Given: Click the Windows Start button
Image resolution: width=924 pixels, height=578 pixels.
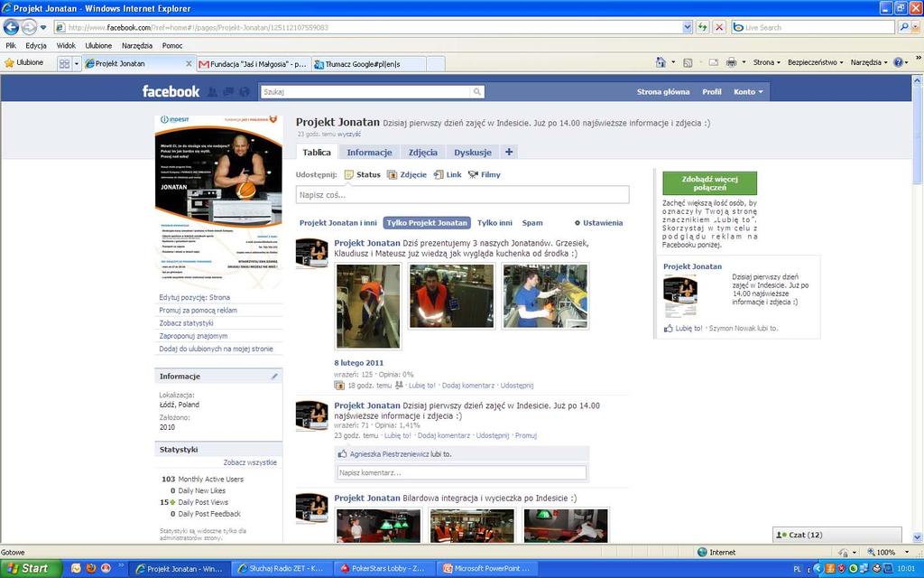Looking at the screenshot, I should click(31, 569).
